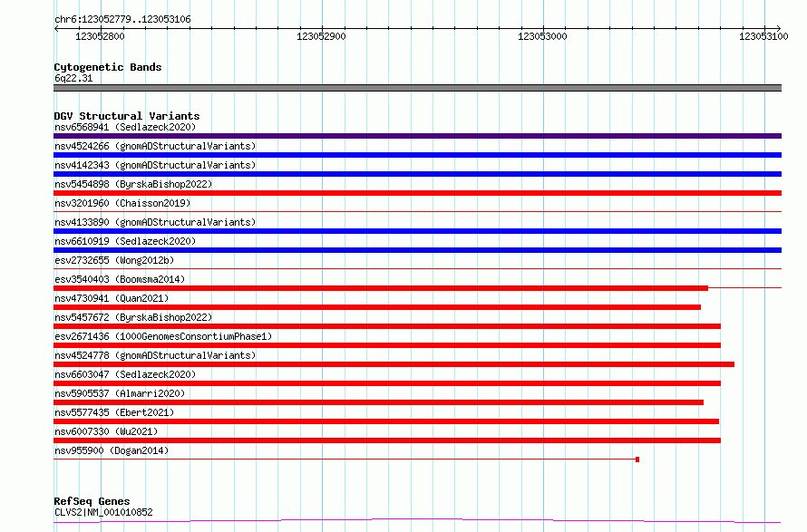Open the RefSeq Genes track title

click(92, 501)
